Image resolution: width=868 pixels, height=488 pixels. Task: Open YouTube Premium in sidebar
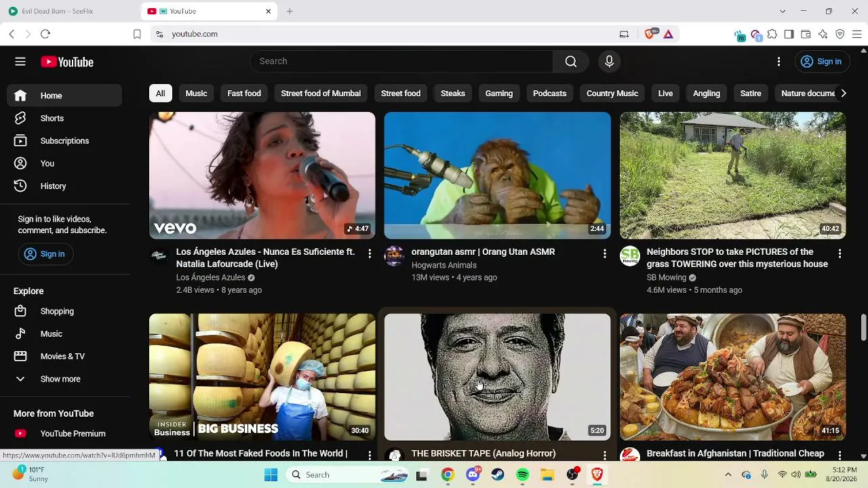click(64, 434)
